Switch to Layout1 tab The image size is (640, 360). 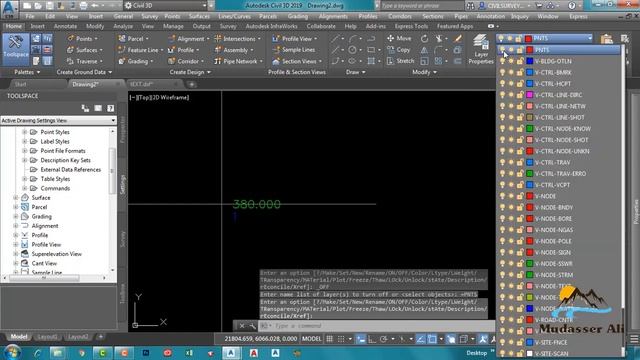[47, 337]
